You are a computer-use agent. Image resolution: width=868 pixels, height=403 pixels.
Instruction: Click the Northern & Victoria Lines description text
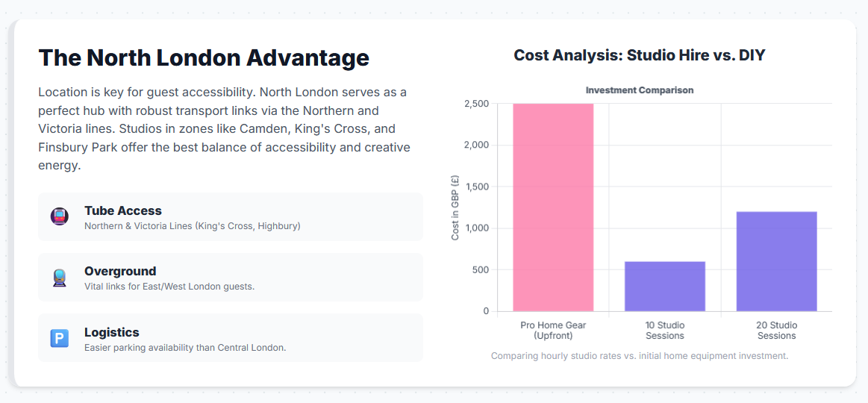click(192, 226)
